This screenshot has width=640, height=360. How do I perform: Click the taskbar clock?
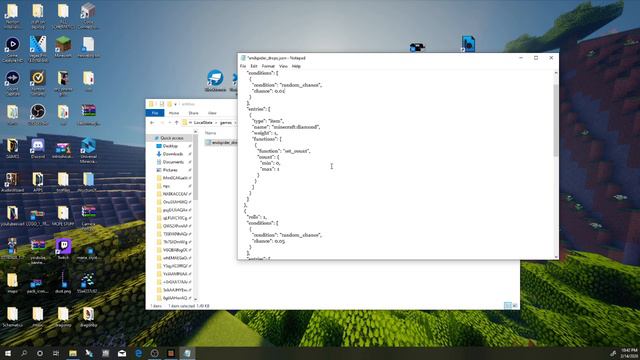coord(628,353)
